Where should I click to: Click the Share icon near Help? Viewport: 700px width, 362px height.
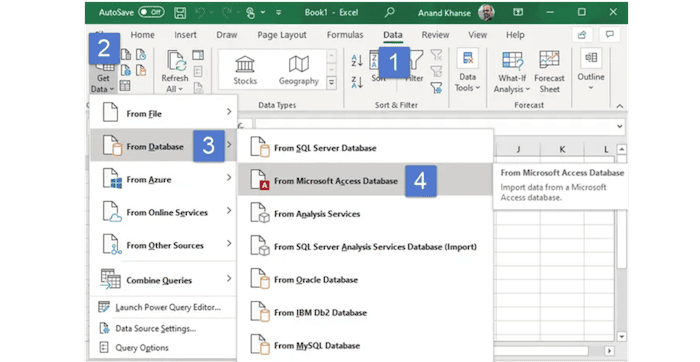pos(582,35)
